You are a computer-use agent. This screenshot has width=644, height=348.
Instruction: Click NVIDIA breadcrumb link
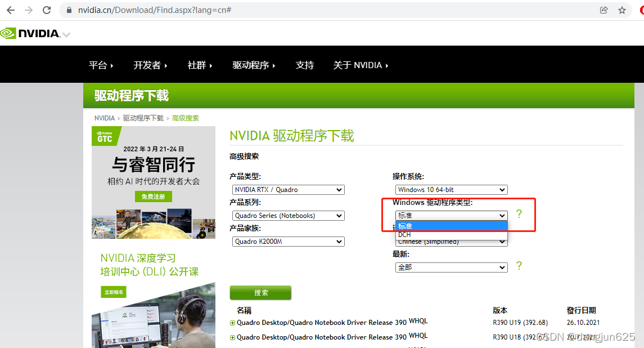pos(104,118)
